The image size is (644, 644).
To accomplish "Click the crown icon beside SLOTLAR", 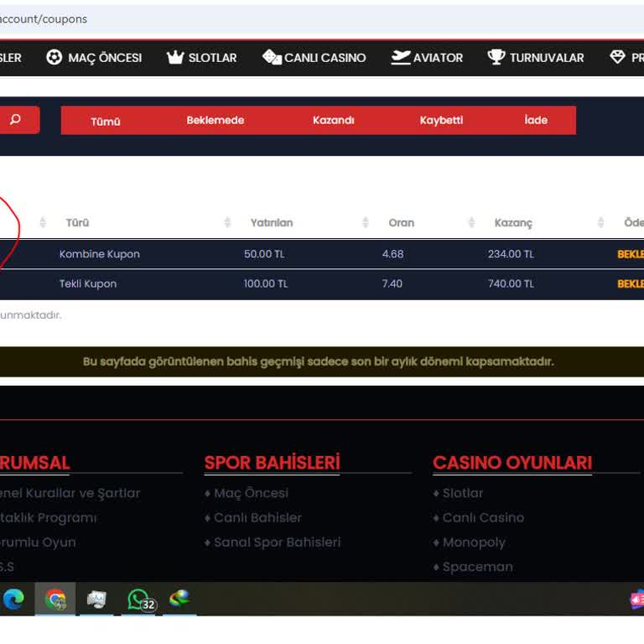I will (x=175, y=57).
